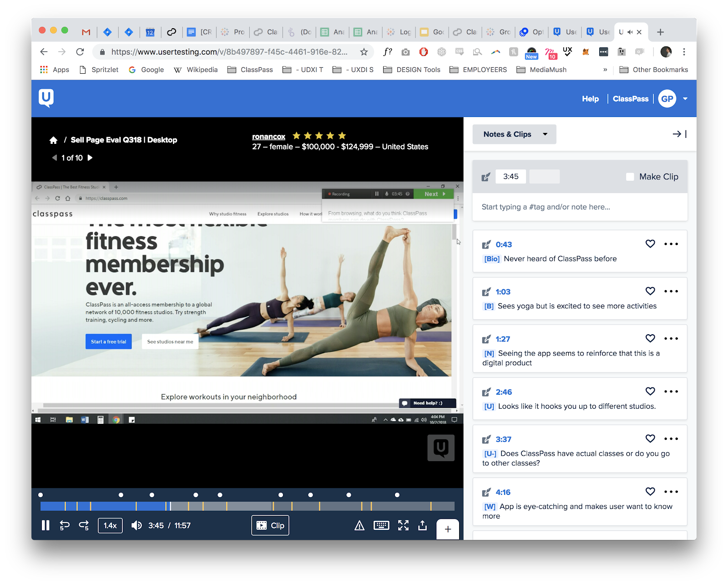This screenshot has height=585, width=728.
Task: Open Wikipedia bookmark
Action: (196, 70)
